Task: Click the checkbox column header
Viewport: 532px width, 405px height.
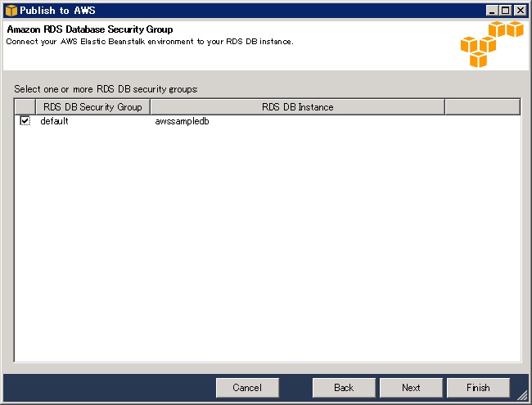Action: pyautogui.click(x=25, y=107)
